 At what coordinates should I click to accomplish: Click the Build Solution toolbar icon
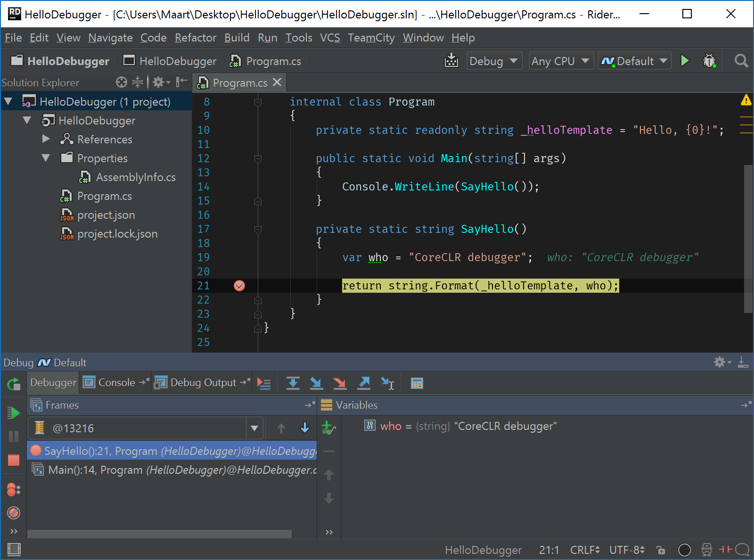[x=451, y=61]
